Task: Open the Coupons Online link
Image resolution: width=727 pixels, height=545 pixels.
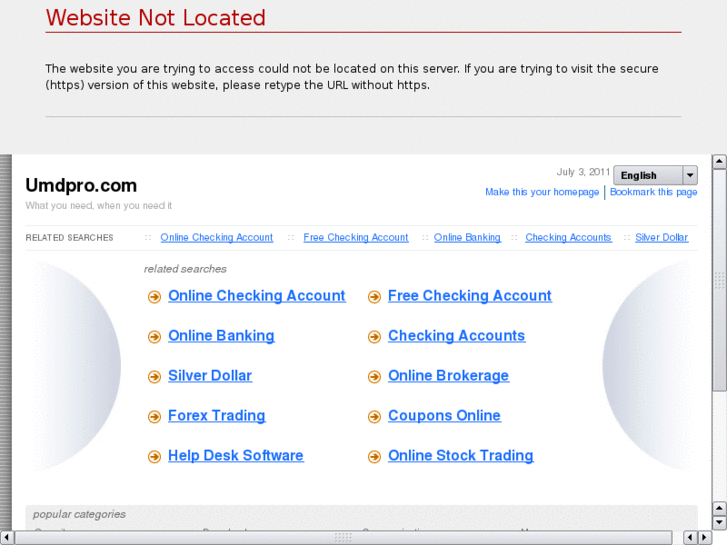Action: [444, 416]
